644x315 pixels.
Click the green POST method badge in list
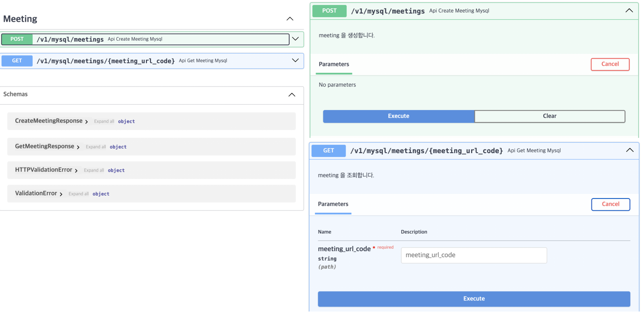click(x=17, y=39)
